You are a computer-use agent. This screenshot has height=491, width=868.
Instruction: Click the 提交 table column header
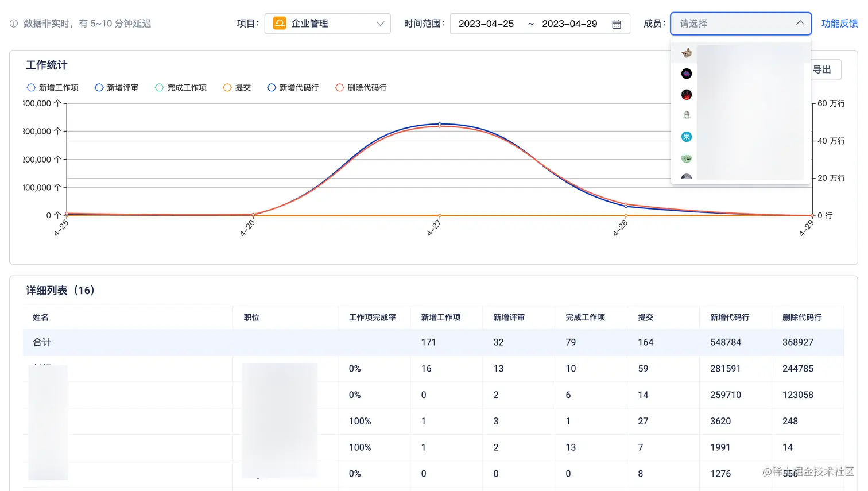click(x=646, y=318)
